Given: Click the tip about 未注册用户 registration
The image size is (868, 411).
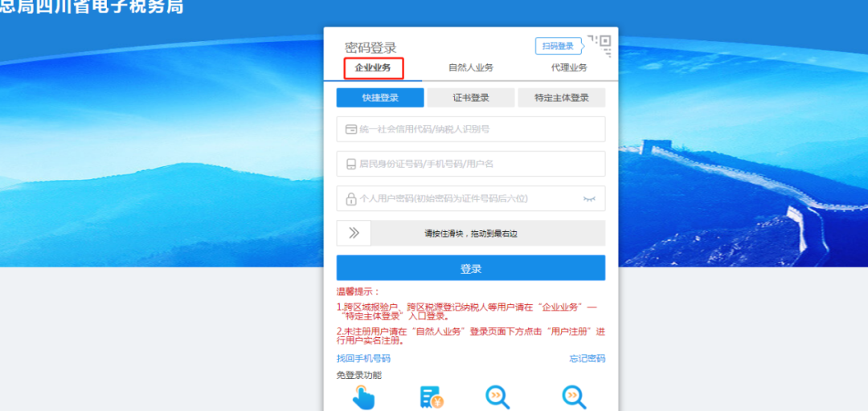Looking at the screenshot, I should [470, 336].
